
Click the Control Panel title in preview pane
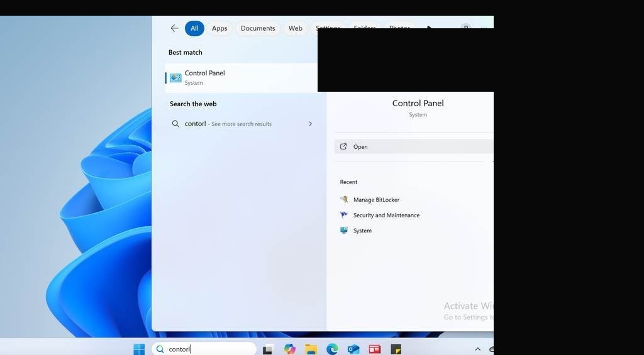(x=418, y=104)
